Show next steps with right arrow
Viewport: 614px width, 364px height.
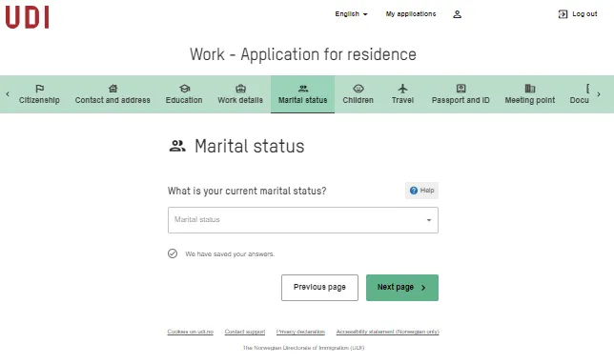tap(599, 94)
